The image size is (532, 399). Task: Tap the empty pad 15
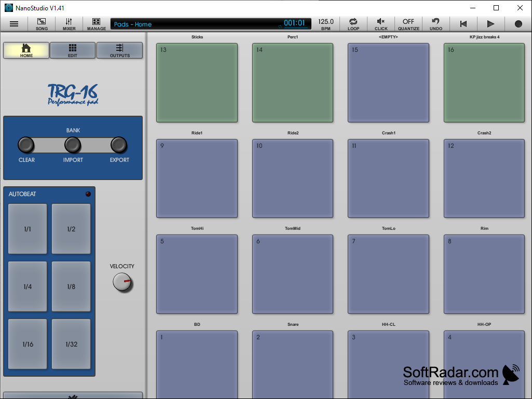pyautogui.click(x=388, y=82)
